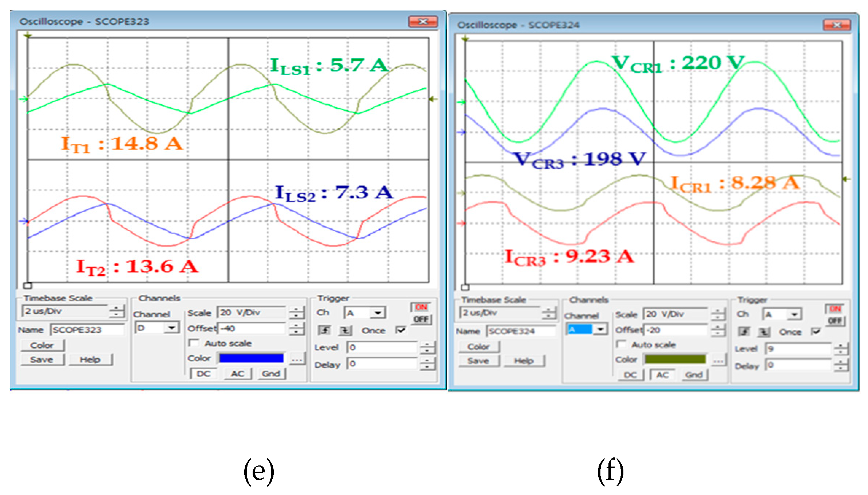Open Channel dropdown showing D in SCOPE323
This screenshot has height=495, width=868.
pos(157,328)
